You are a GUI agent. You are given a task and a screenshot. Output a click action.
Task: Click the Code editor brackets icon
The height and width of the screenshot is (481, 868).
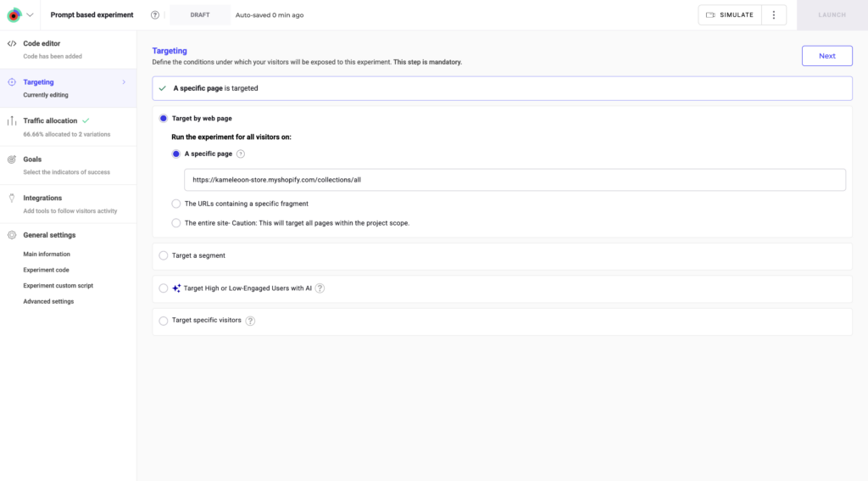click(12, 43)
